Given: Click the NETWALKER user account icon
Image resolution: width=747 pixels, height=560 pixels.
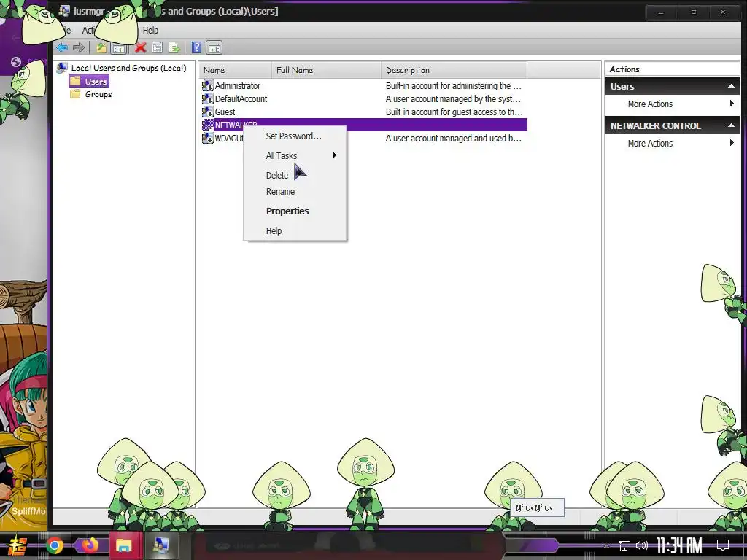Looking at the screenshot, I should click(207, 125).
